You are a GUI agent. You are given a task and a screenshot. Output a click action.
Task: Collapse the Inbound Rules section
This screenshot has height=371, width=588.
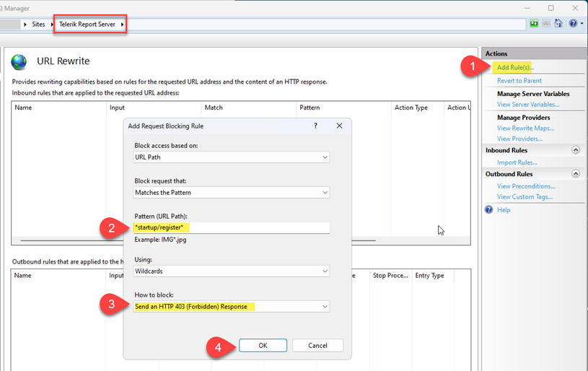(x=576, y=150)
